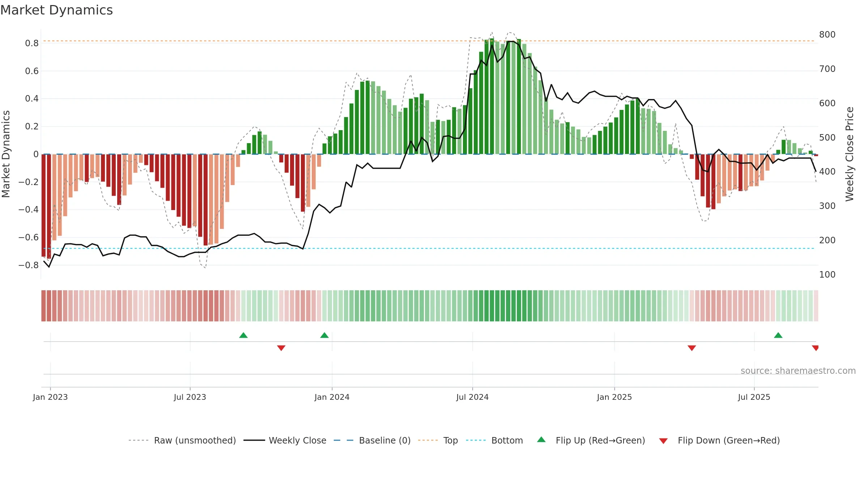Click the dark red heatmap strip cell at far left
Viewport: 868px width, 488px height.
(x=43, y=306)
